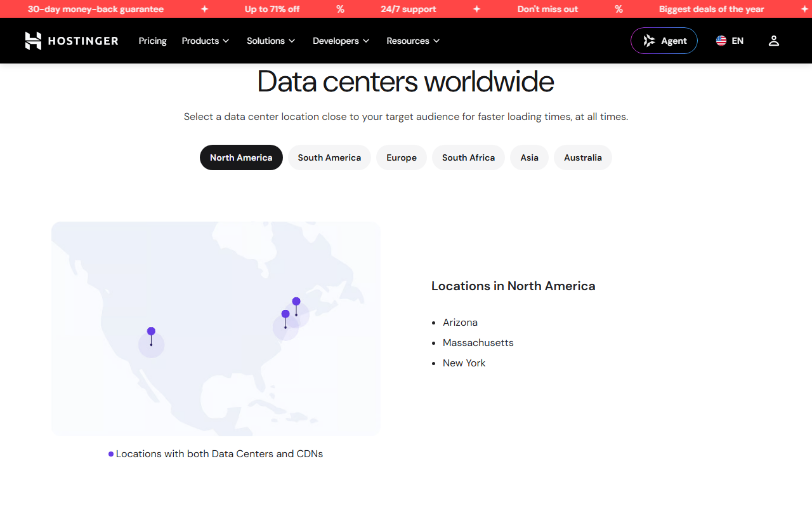Expand the Developers dropdown menu
This screenshot has width=812, height=508.
(x=341, y=41)
